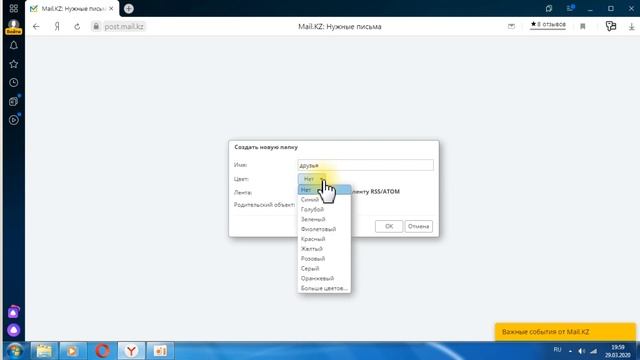Cancel the dialog with 'Отмена' button

[x=418, y=226]
